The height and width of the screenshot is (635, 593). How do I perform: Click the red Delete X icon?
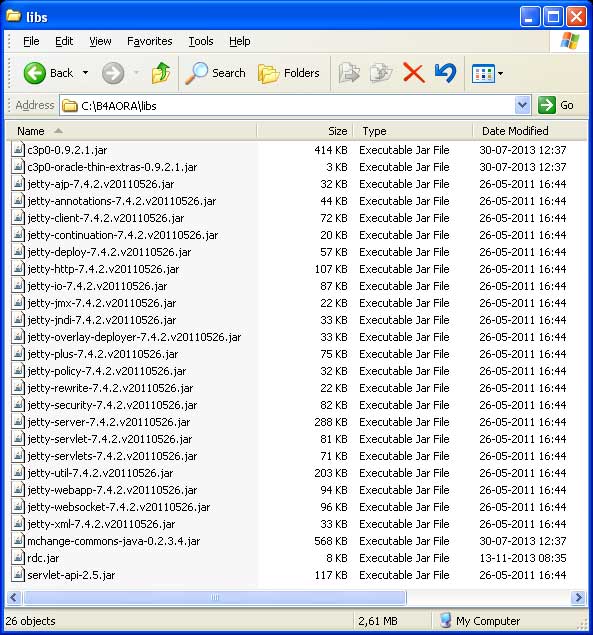tap(414, 73)
